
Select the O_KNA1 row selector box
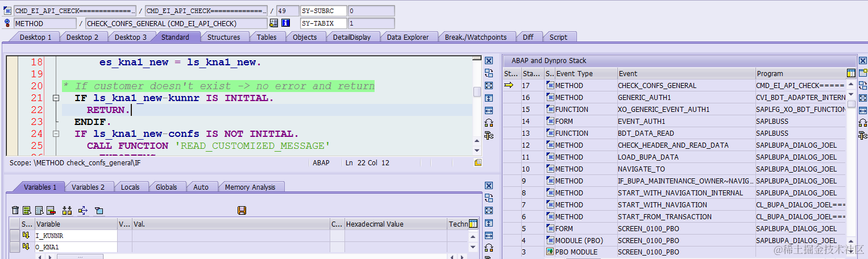(14, 247)
